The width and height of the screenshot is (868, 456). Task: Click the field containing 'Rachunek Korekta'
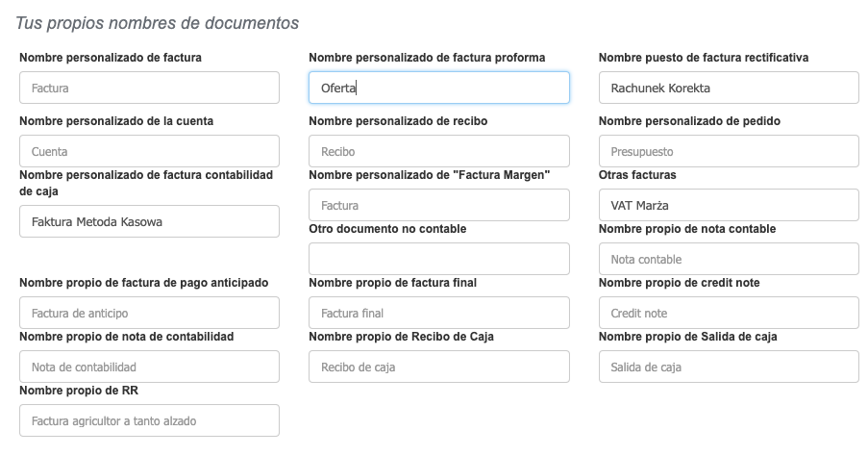728,89
